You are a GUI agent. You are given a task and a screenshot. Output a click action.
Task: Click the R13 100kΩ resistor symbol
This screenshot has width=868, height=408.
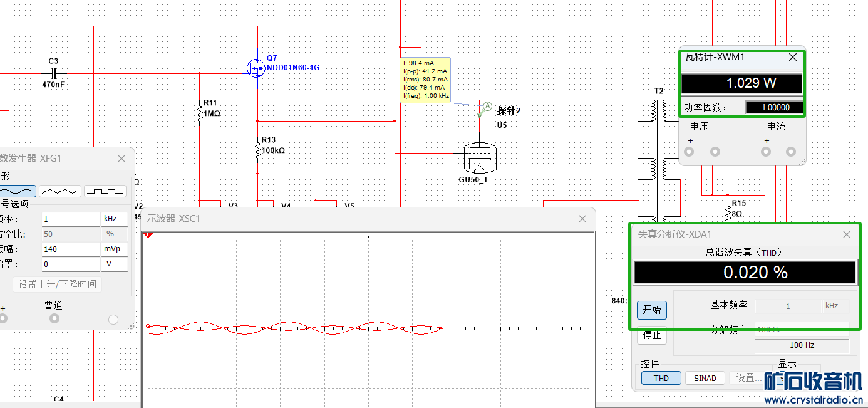point(257,150)
